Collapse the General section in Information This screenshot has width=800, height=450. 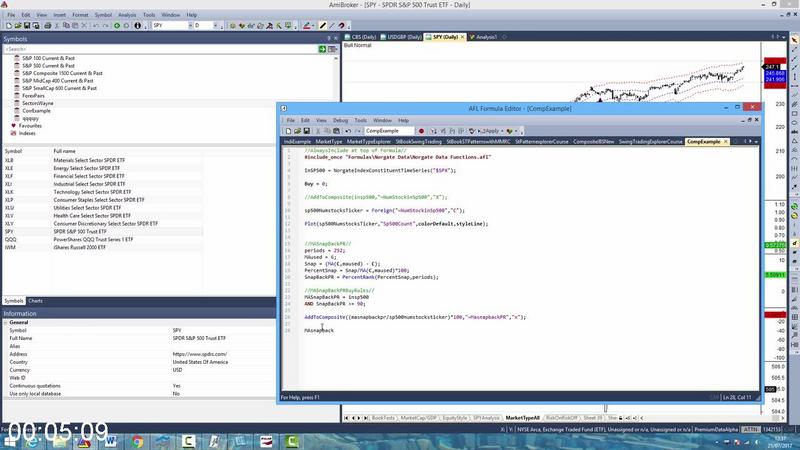click(6, 322)
